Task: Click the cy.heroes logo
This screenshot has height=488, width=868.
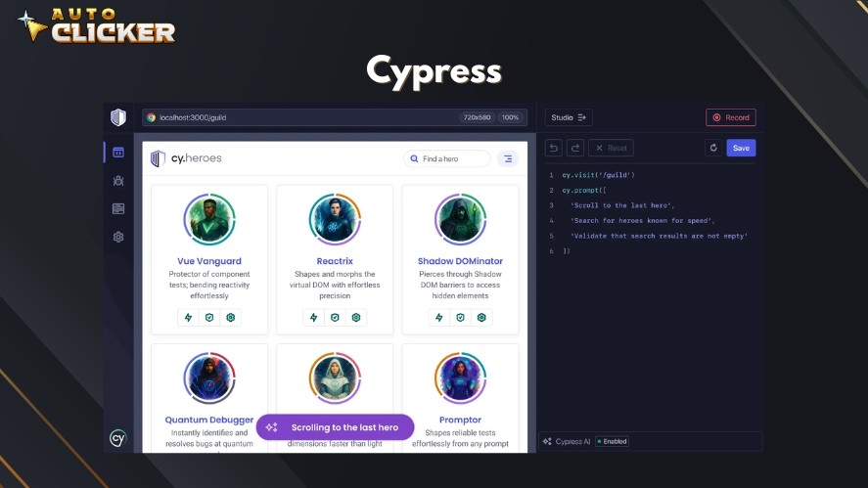Action: (186, 158)
